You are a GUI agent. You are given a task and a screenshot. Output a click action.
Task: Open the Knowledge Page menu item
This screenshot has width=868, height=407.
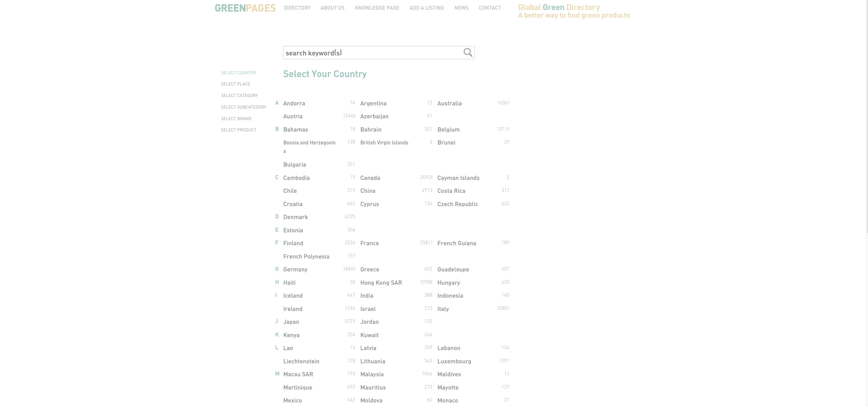click(377, 8)
